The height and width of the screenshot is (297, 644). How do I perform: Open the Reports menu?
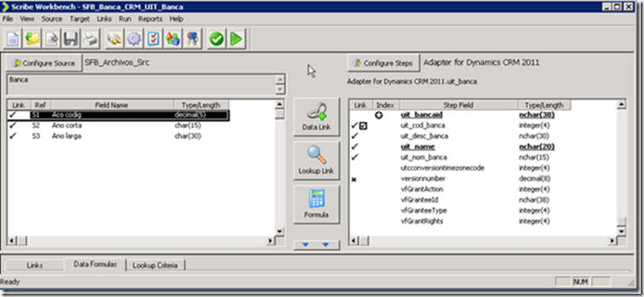pyautogui.click(x=151, y=19)
